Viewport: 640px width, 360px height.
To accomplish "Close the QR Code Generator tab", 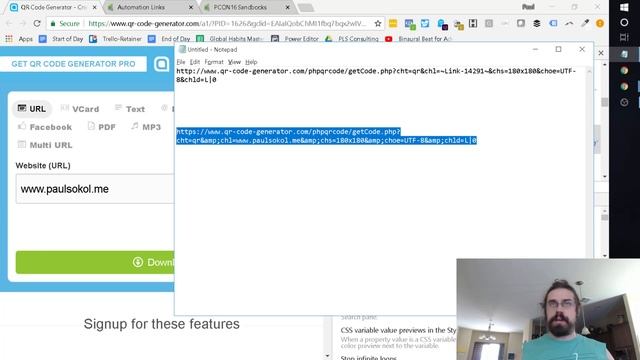I will (x=95, y=7).
